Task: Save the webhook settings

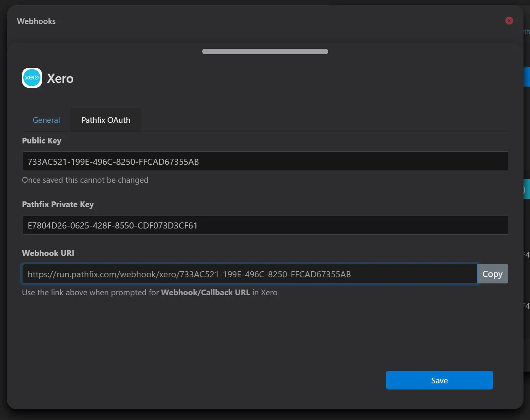Action: pos(439,380)
